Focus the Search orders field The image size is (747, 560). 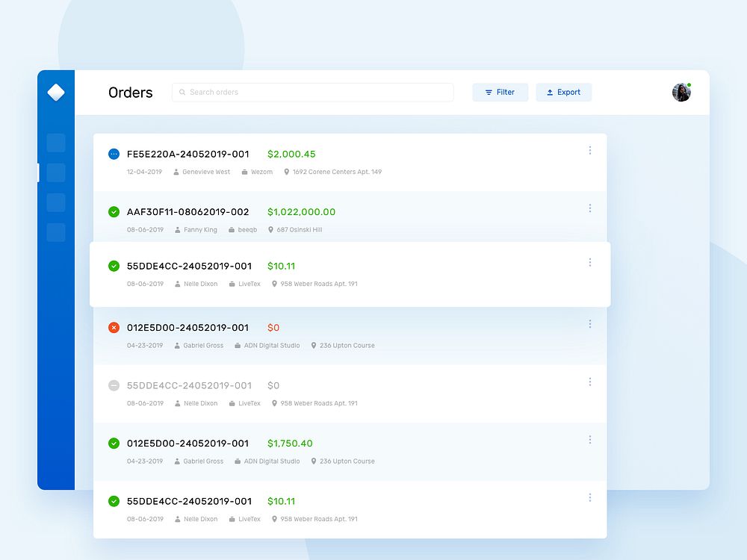coord(312,93)
